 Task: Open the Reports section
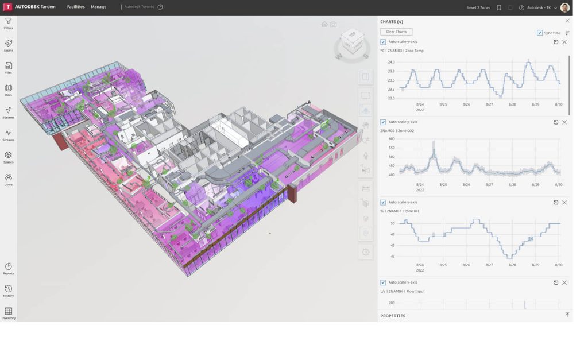click(8, 269)
